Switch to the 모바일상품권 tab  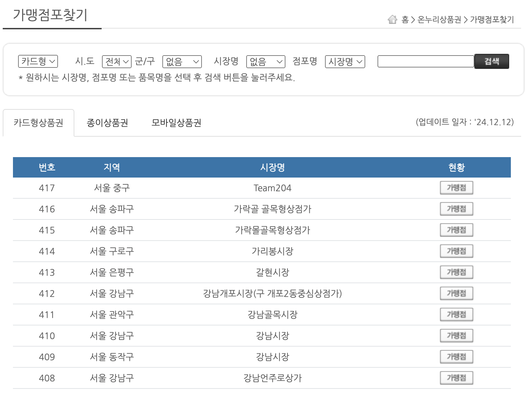click(x=176, y=123)
